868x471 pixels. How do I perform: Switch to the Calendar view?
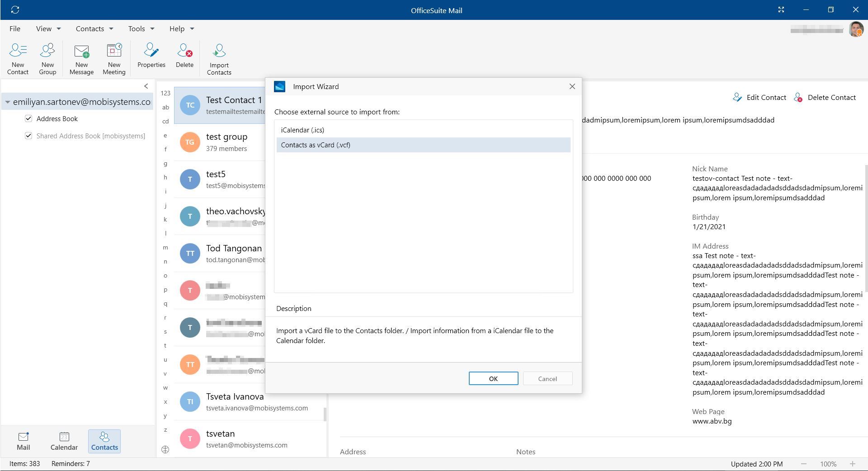pos(64,441)
